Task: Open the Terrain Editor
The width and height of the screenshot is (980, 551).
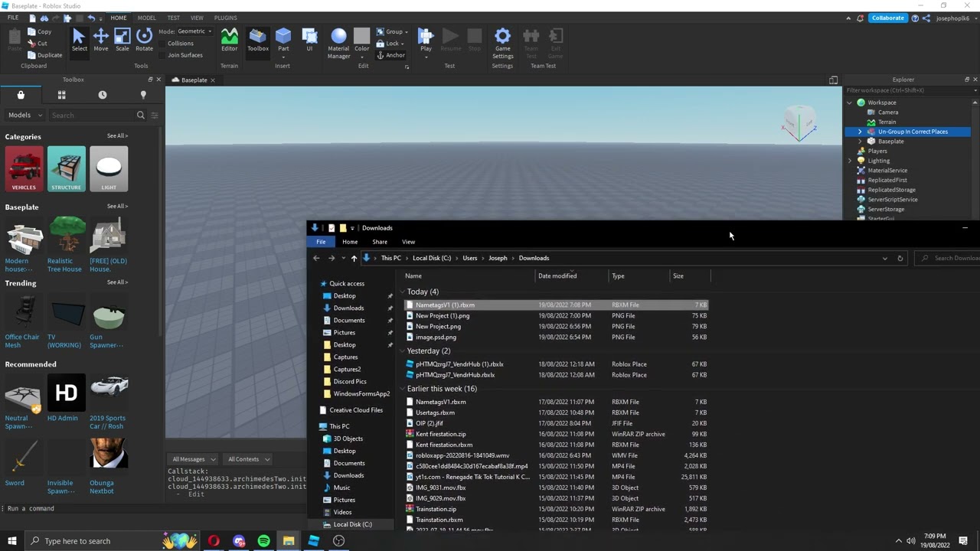Action: 229,41
